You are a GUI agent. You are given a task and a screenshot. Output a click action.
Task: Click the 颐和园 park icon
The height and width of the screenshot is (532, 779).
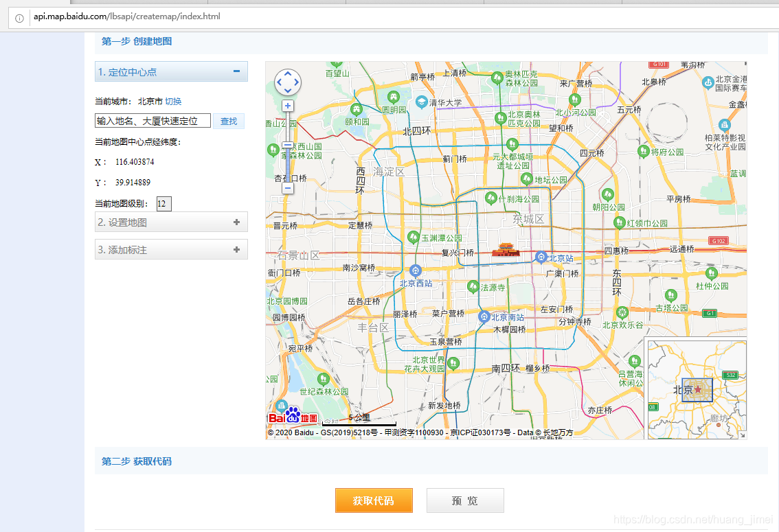point(357,110)
